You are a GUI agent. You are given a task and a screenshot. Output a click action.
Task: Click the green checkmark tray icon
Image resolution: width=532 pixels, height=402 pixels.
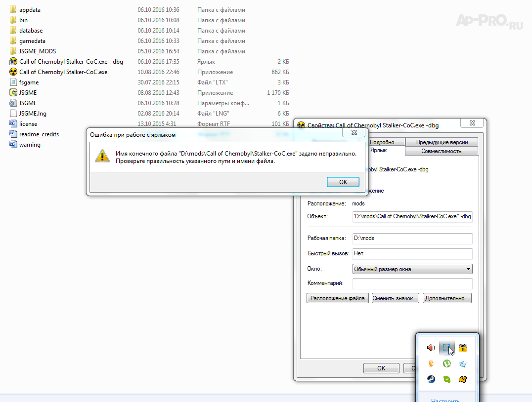click(x=447, y=379)
